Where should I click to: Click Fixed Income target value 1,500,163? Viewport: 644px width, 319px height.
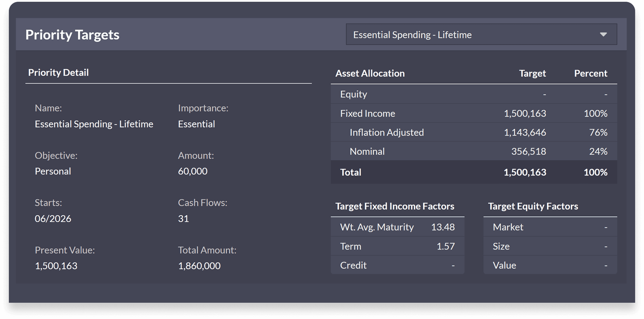click(525, 113)
